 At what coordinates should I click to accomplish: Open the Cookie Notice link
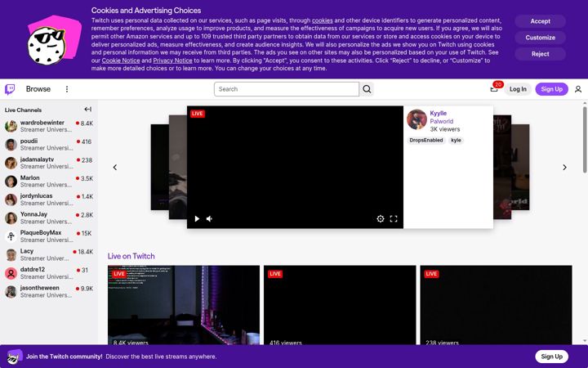click(121, 61)
